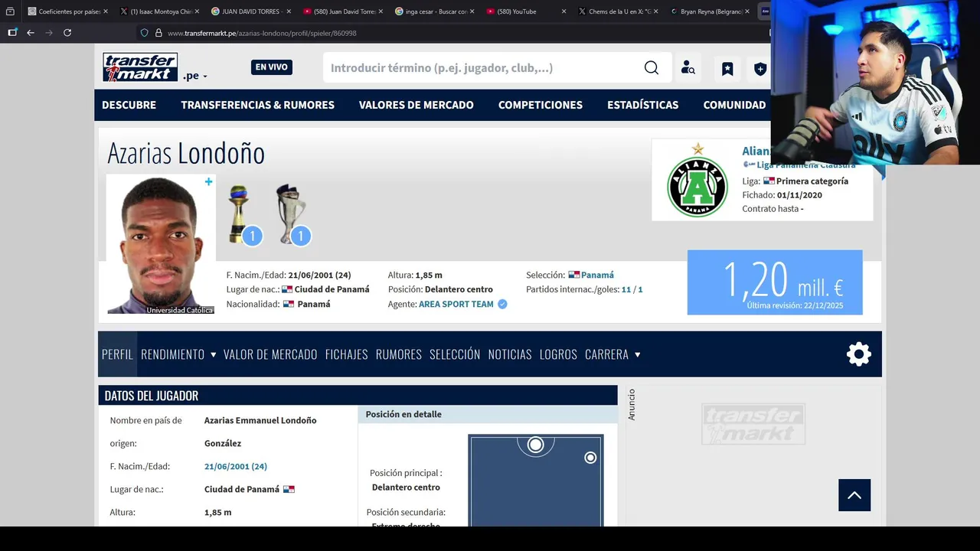The height and width of the screenshot is (551, 980).
Task: Click the browser forward arrow
Action: 49,33
